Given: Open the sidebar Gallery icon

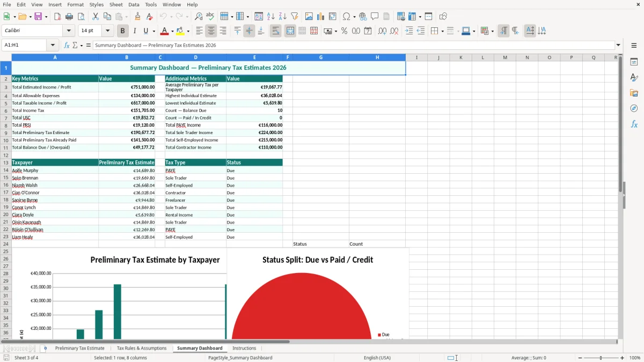Looking at the screenshot, I should point(634,93).
